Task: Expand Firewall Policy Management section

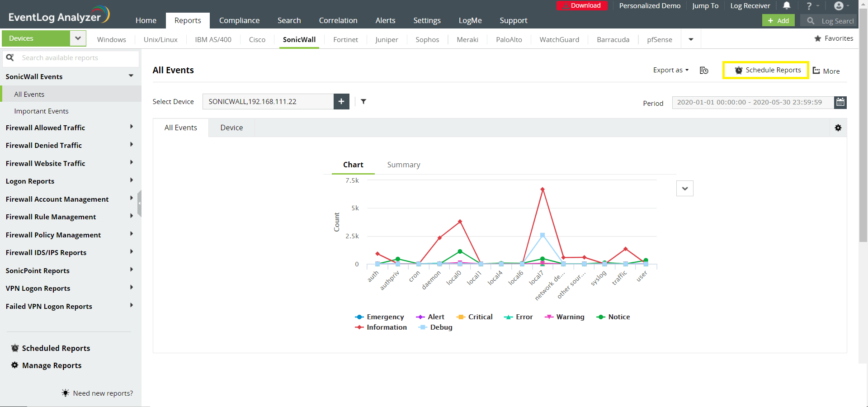Action: pyautogui.click(x=132, y=234)
